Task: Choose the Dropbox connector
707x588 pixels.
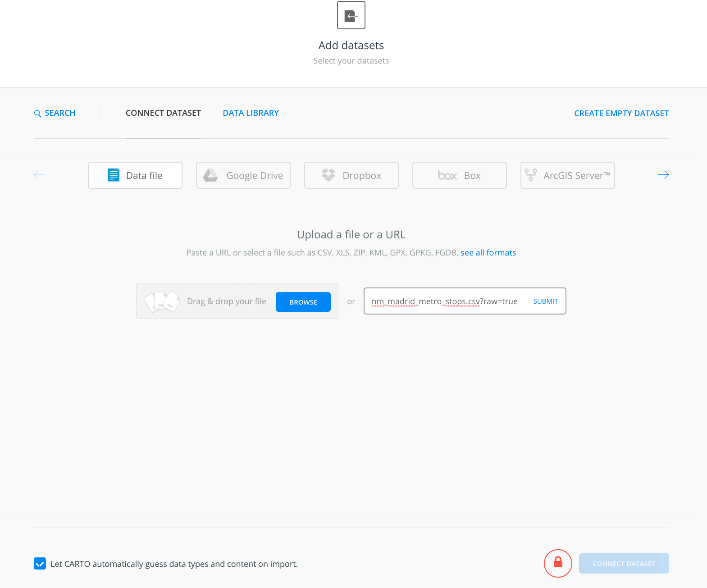Action: (x=351, y=175)
